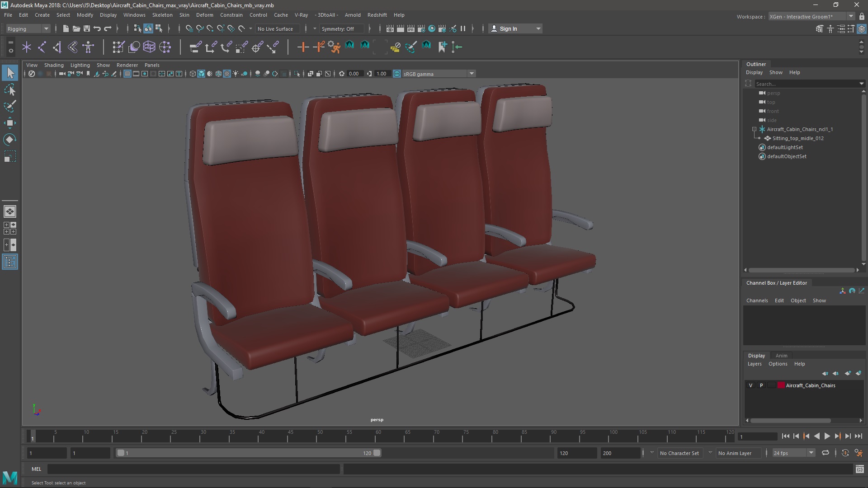
Task: Open the Deform menu
Action: pyautogui.click(x=204, y=15)
